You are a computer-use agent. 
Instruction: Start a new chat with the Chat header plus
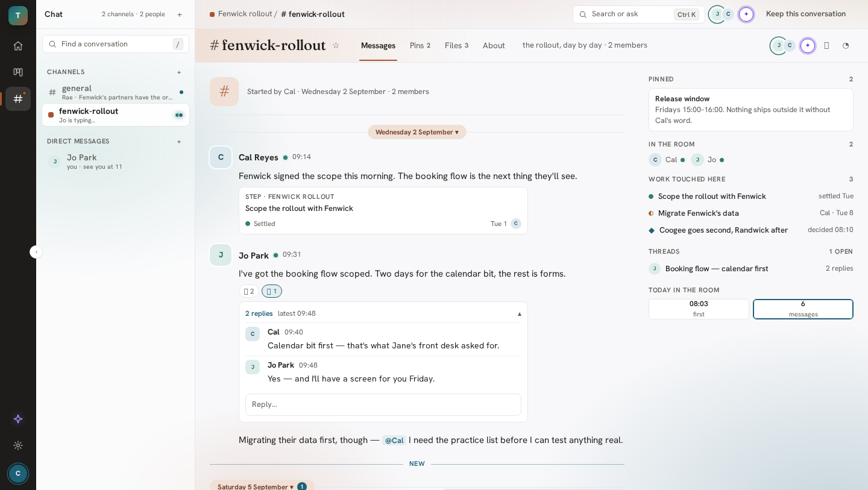tap(180, 14)
